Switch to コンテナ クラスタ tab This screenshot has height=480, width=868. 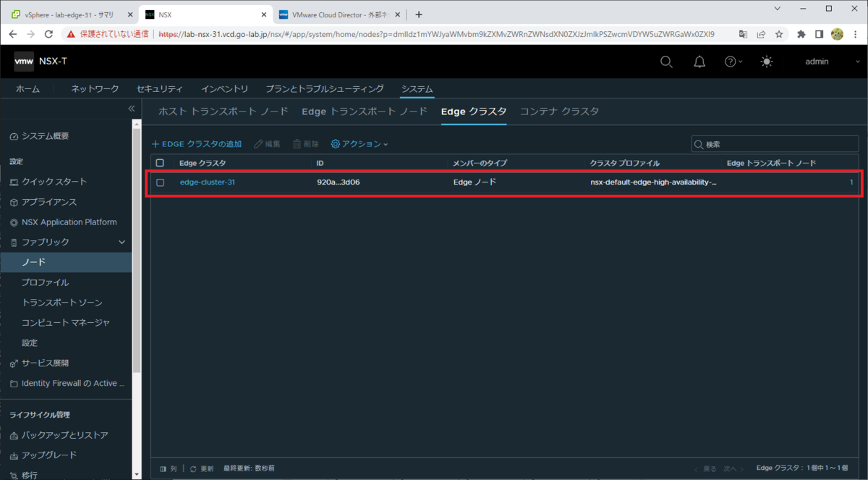pyautogui.click(x=559, y=111)
